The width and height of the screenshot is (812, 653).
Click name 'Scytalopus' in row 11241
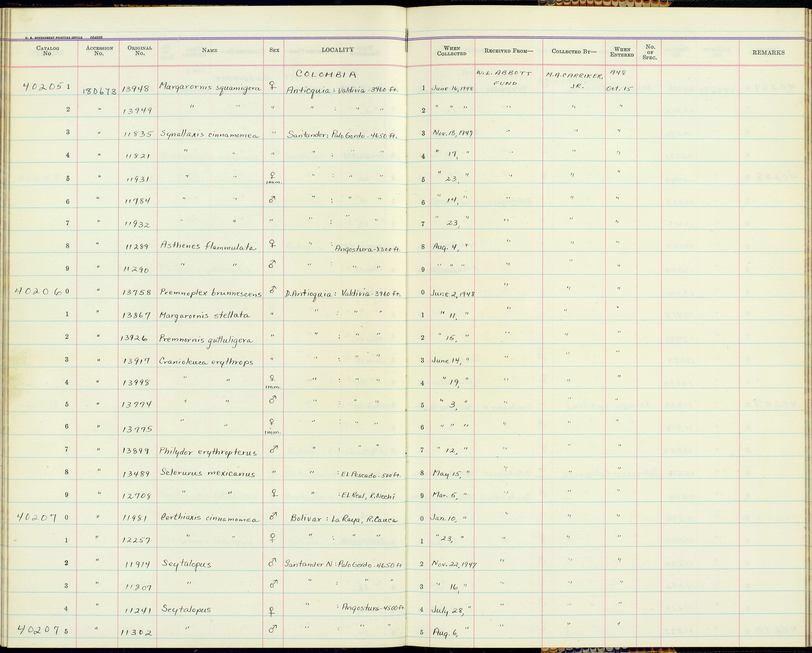coord(186,609)
